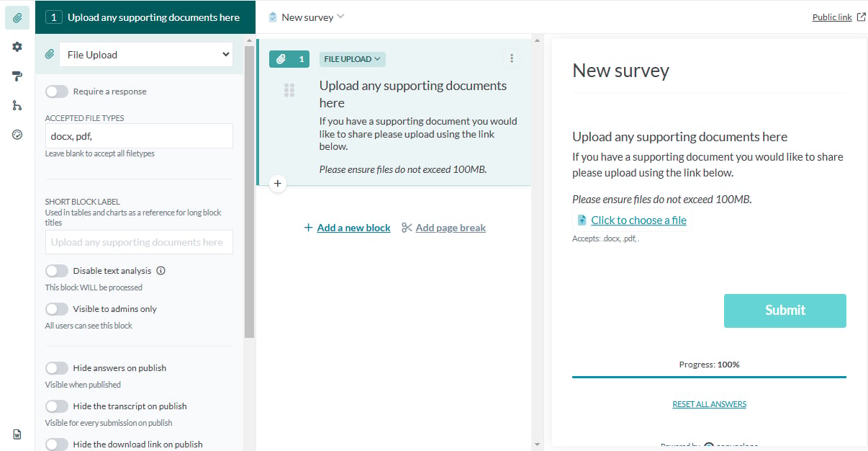Expand the FILE UPLOAD tag dropdown on block
Image resolution: width=868 pixels, height=451 pixels.
tap(353, 59)
